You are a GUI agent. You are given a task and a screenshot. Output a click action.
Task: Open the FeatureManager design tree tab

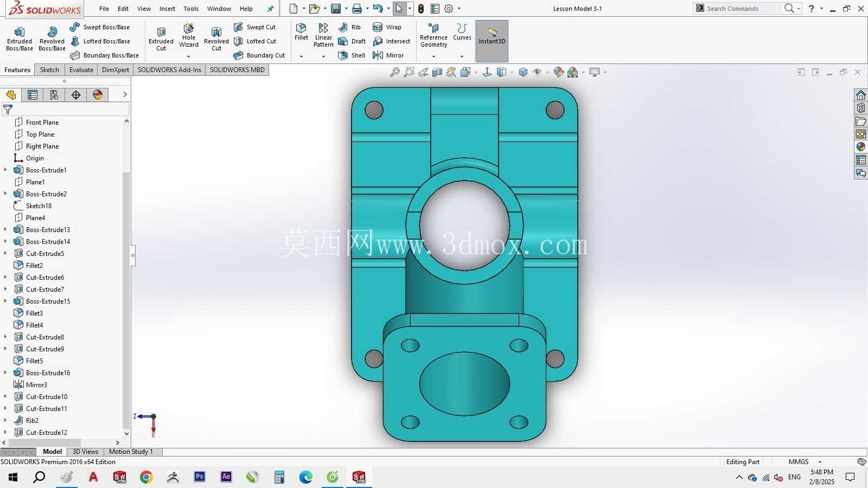(x=11, y=95)
